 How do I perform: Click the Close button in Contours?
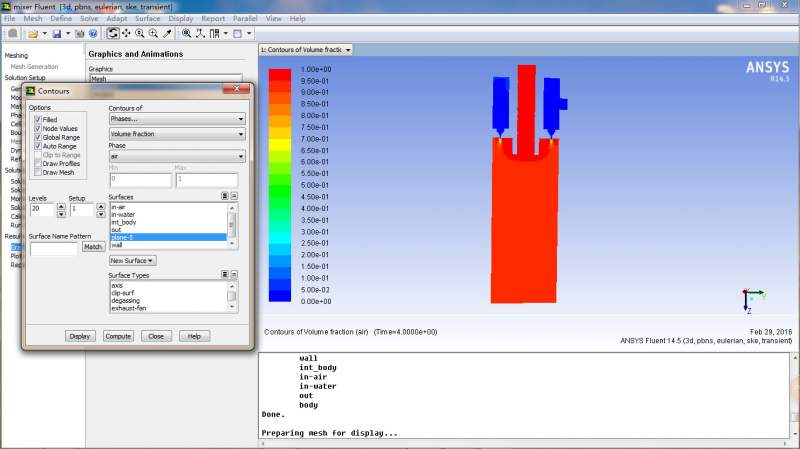156,336
